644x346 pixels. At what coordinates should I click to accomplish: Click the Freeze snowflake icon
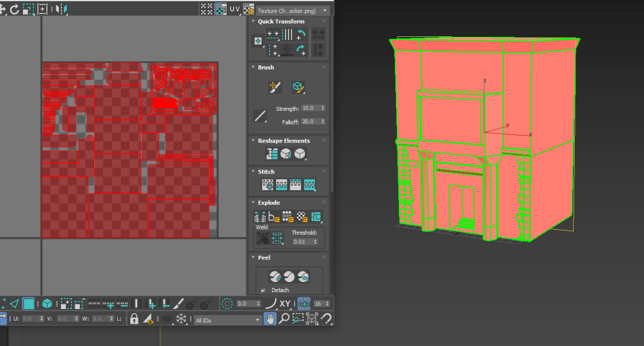(x=182, y=319)
